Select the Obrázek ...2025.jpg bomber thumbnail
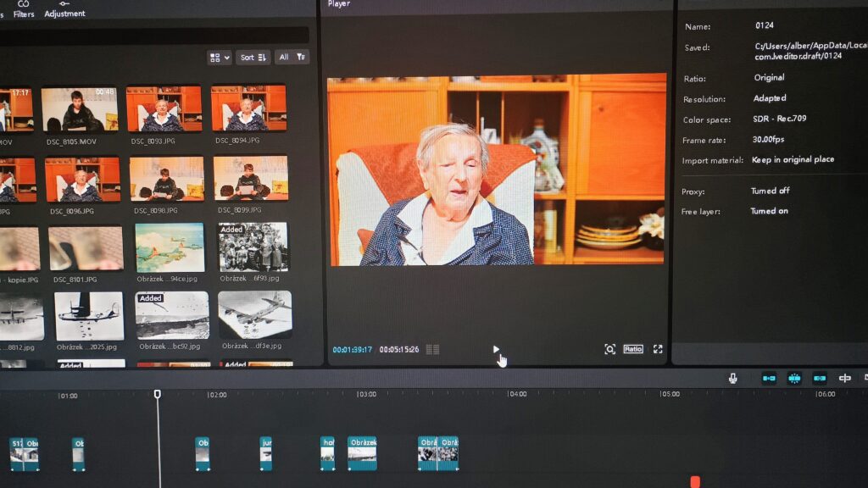Screen dimensions: 868x488 [x=88, y=316]
